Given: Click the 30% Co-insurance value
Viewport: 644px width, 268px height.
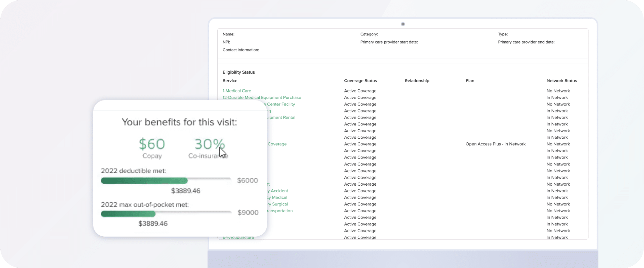Looking at the screenshot, I should point(209,144).
